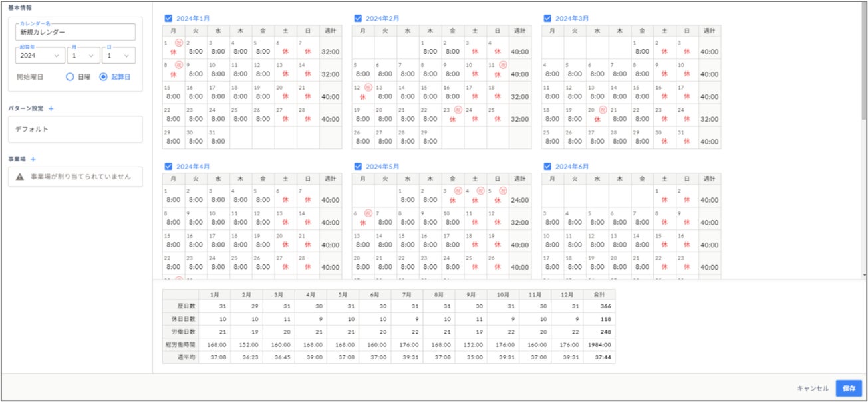Open the 2024年1月 month title link
Image resolution: width=868 pixels, height=402 pixels.
click(x=194, y=19)
